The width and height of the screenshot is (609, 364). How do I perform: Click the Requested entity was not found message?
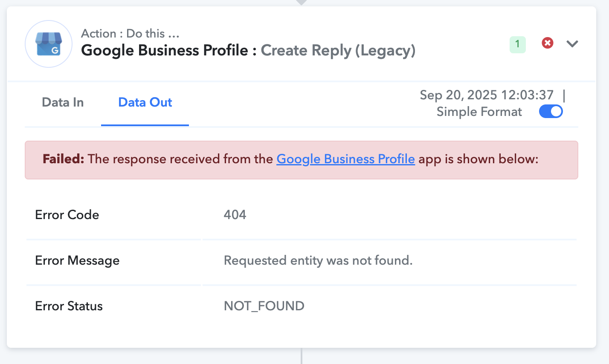point(318,260)
